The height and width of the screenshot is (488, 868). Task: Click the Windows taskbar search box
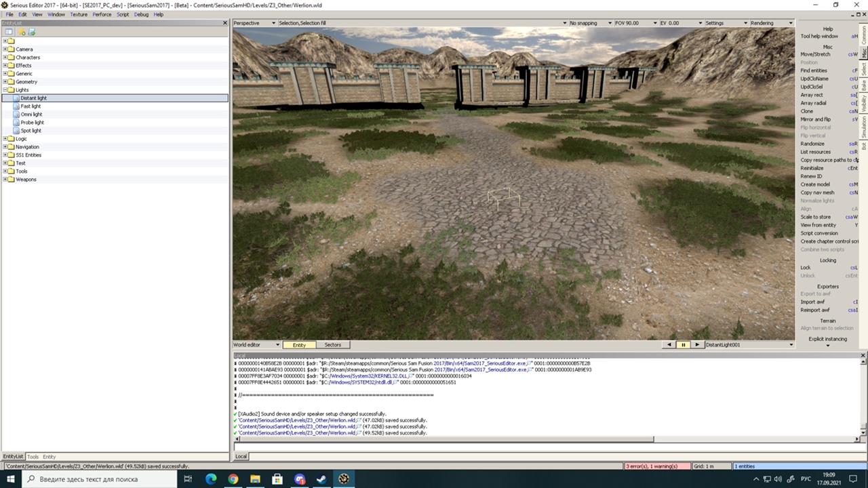pyautogui.click(x=101, y=479)
